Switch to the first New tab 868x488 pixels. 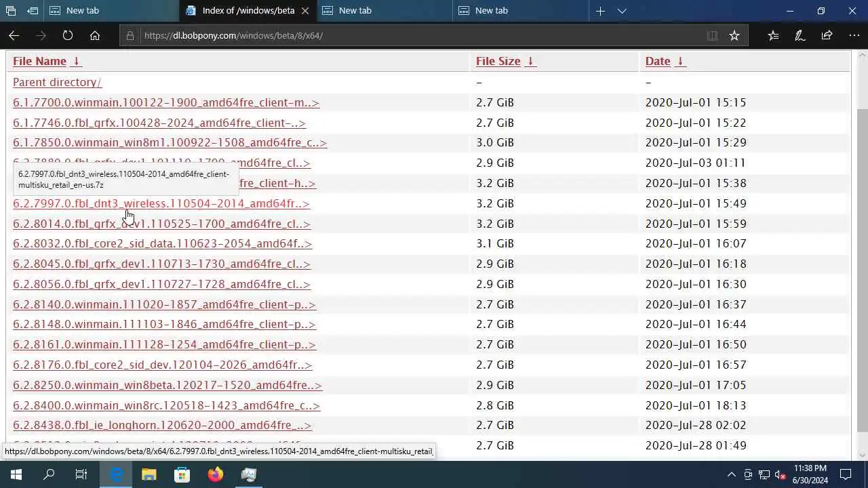click(111, 11)
